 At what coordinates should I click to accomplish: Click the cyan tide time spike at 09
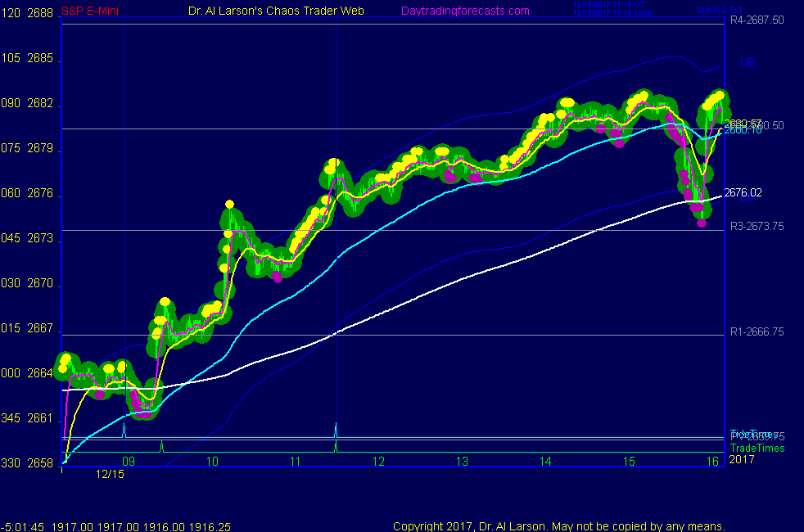tap(124, 430)
